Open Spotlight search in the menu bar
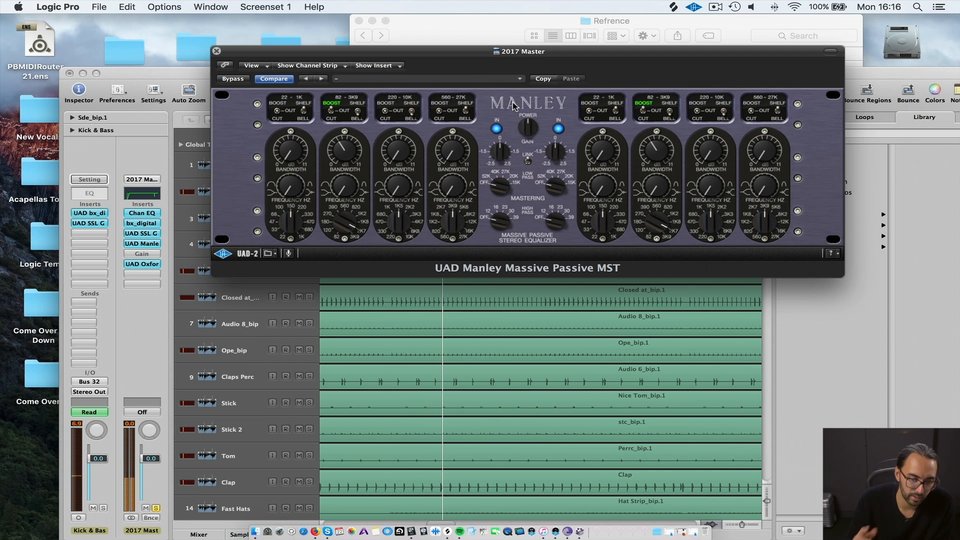 917,7
